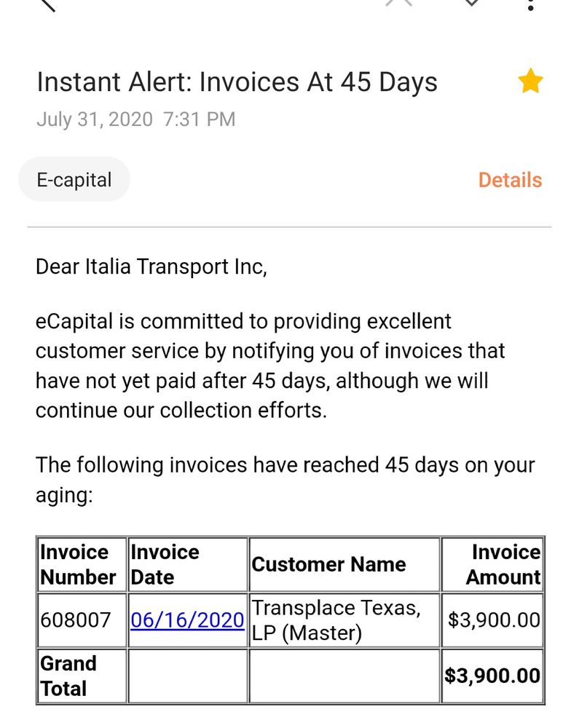Tap the Invoice Amount column header
Screen dimensions: 579x728
[504, 564]
